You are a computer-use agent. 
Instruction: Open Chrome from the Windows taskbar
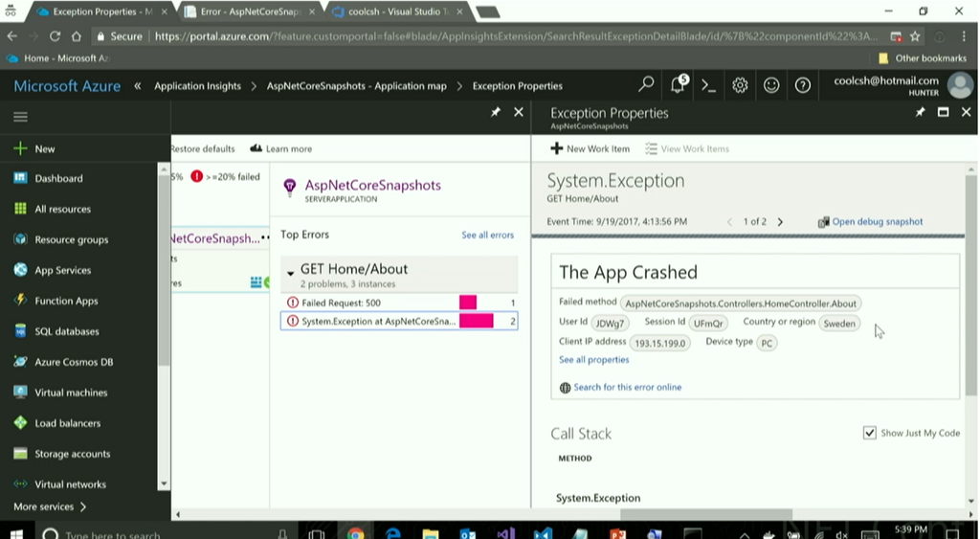[x=355, y=532]
